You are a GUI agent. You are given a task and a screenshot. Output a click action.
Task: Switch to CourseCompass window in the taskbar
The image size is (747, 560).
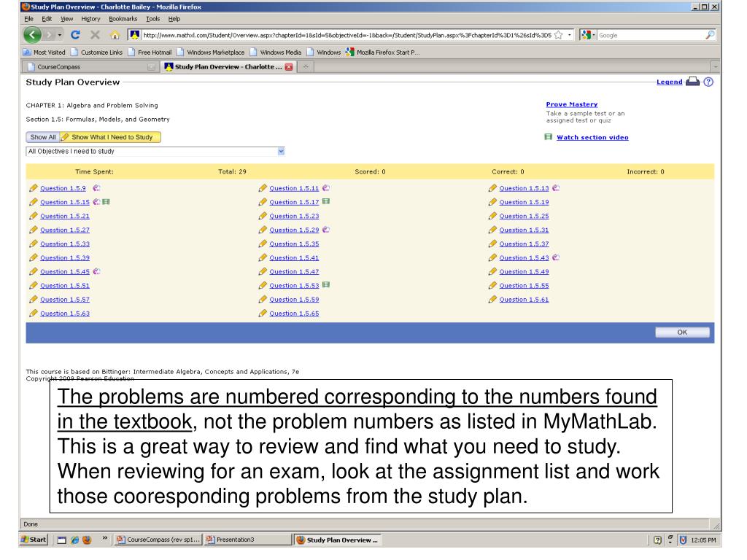point(159,540)
